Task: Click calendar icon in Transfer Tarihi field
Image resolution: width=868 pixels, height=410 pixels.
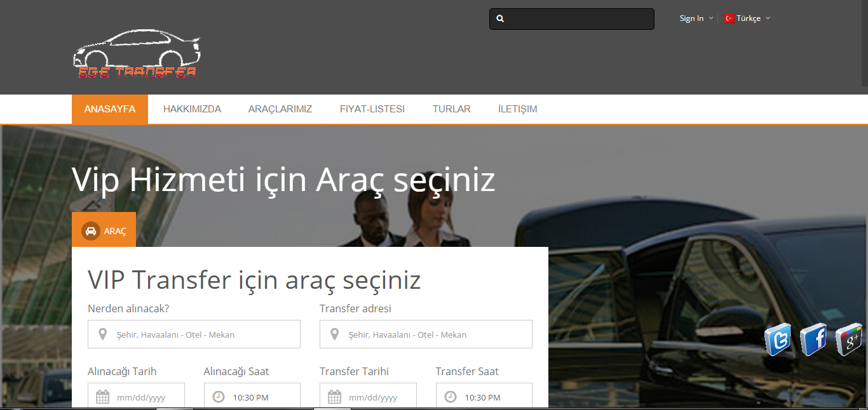Action: (334, 397)
